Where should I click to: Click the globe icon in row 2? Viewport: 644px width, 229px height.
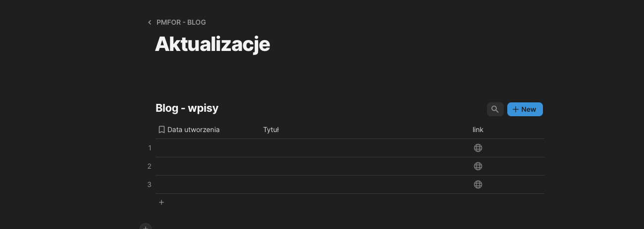pyautogui.click(x=478, y=166)
